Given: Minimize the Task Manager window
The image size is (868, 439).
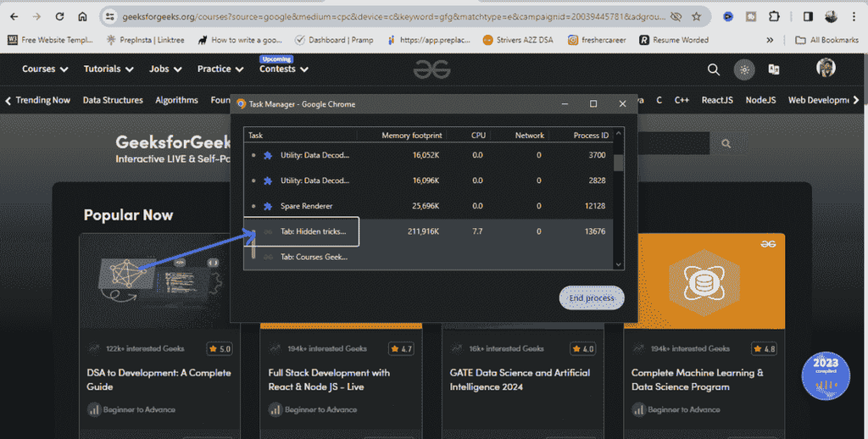Looking at the screenshot, I should click(x=565, y=104).
